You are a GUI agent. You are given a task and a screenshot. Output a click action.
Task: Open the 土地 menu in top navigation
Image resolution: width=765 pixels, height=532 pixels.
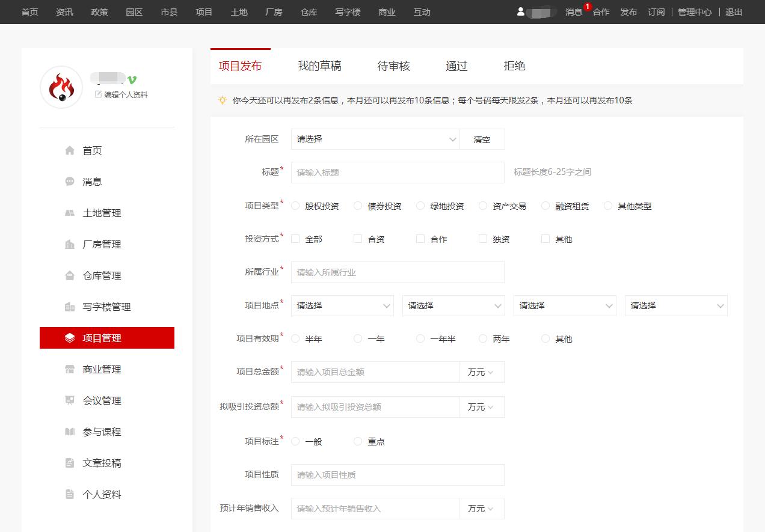click(x=239, y=11)
